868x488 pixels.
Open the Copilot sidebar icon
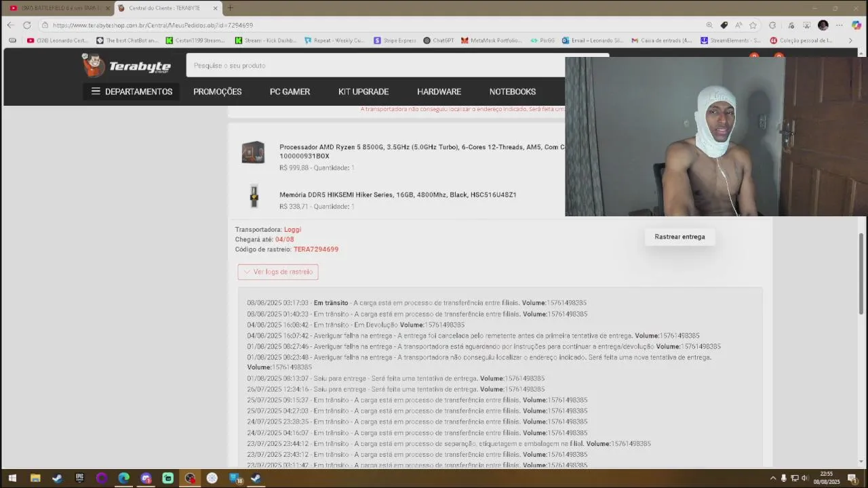pyautogui.click(x=856, y=25)
